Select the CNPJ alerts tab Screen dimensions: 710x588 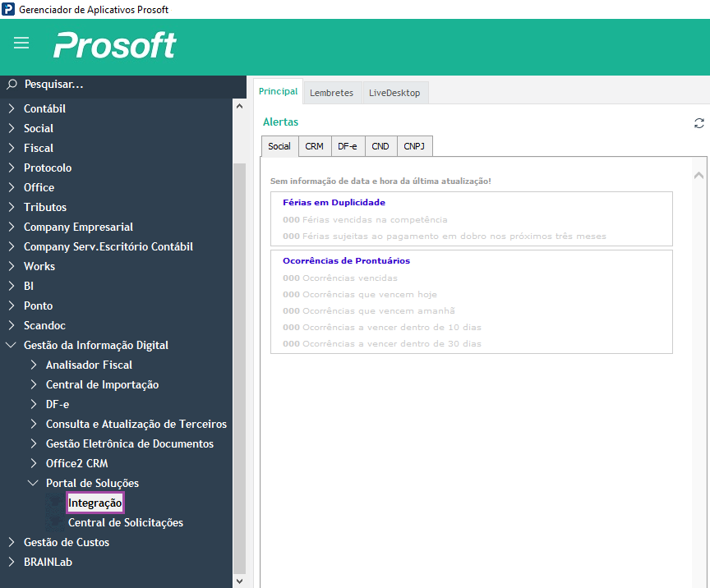tap(414, 146)
